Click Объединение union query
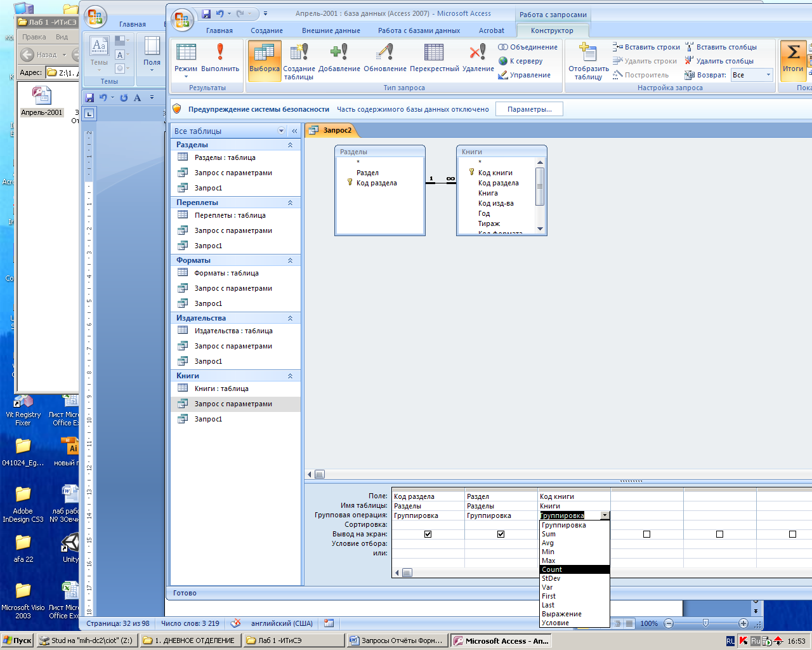This screenshot has height=650, width=812. coord(528,47)
